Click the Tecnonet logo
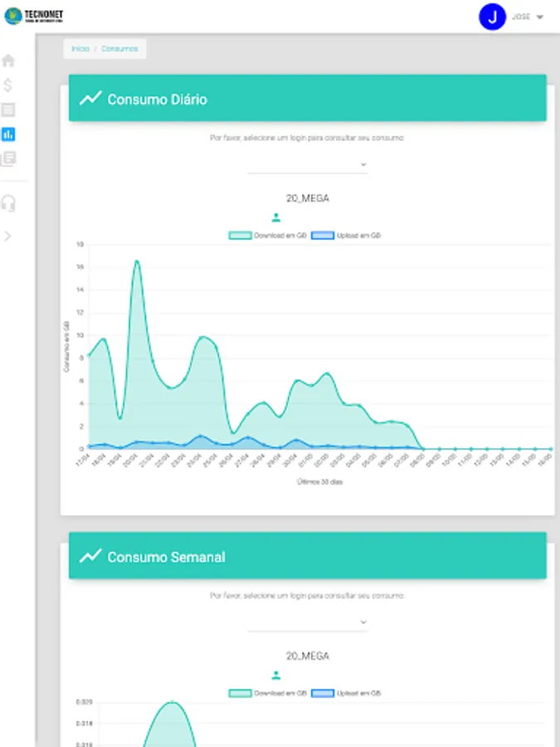The image size is (560, 747). (34, 16)
